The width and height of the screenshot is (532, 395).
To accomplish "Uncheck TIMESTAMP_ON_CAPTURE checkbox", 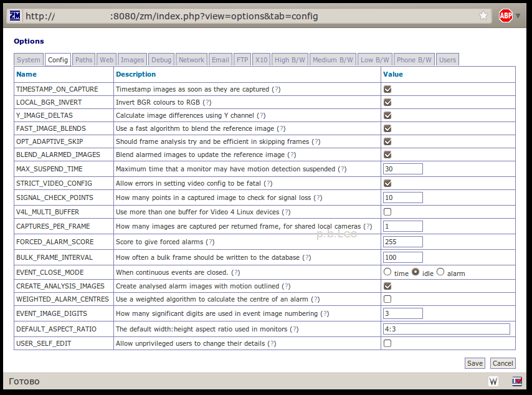I will click(x=387, y=89).
